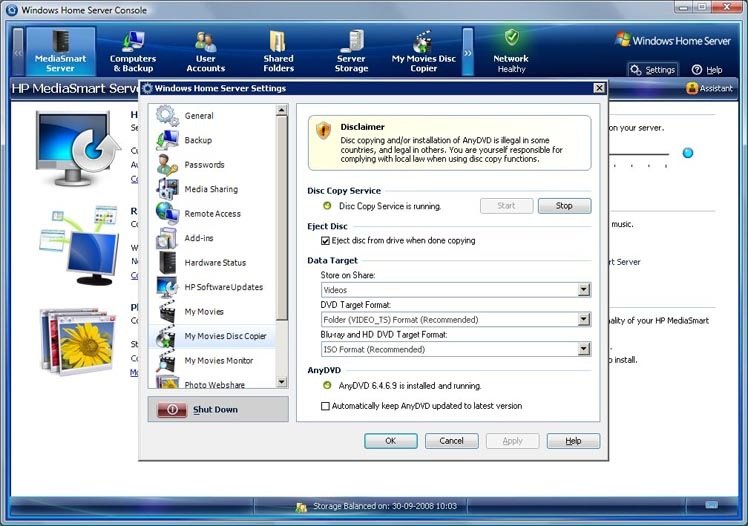Image resolution: width=748 pixels, height=526 pixels.
Task: Select the General gear icon in settings
Action: click(167, 115)
